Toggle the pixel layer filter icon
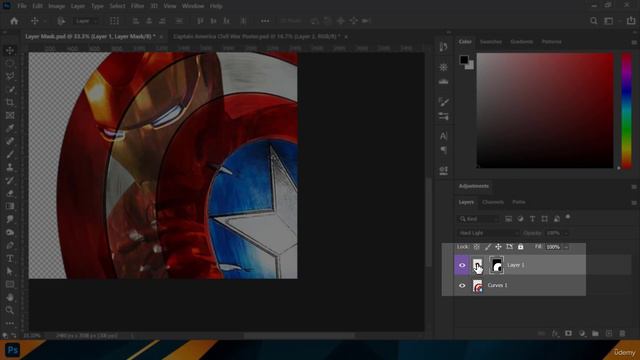This screenshot has width=640, height=360. 509,219
